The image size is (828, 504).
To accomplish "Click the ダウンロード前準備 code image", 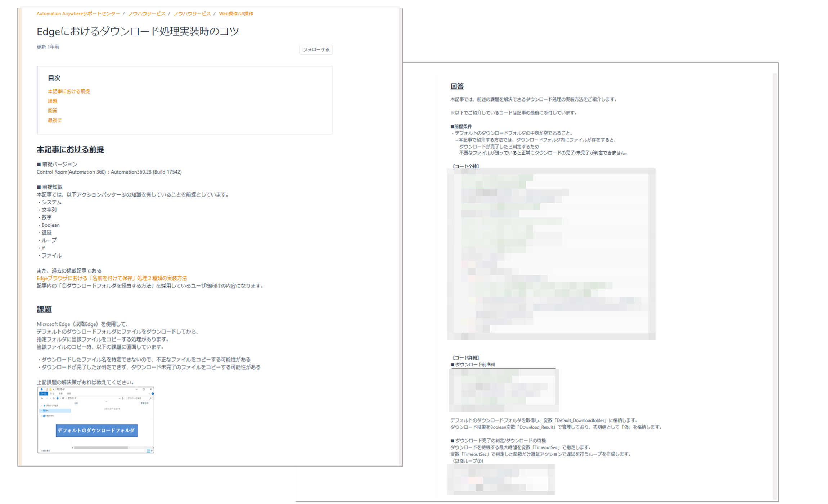I will (x=504, y=390).
